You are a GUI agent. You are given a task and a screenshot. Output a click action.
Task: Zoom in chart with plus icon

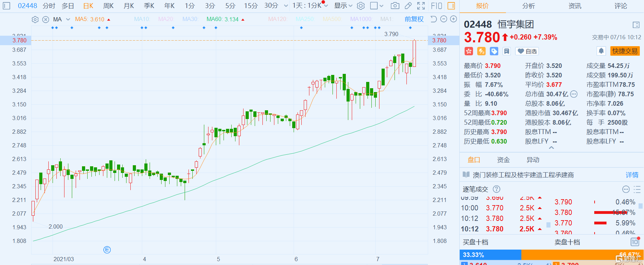(453, 19)
